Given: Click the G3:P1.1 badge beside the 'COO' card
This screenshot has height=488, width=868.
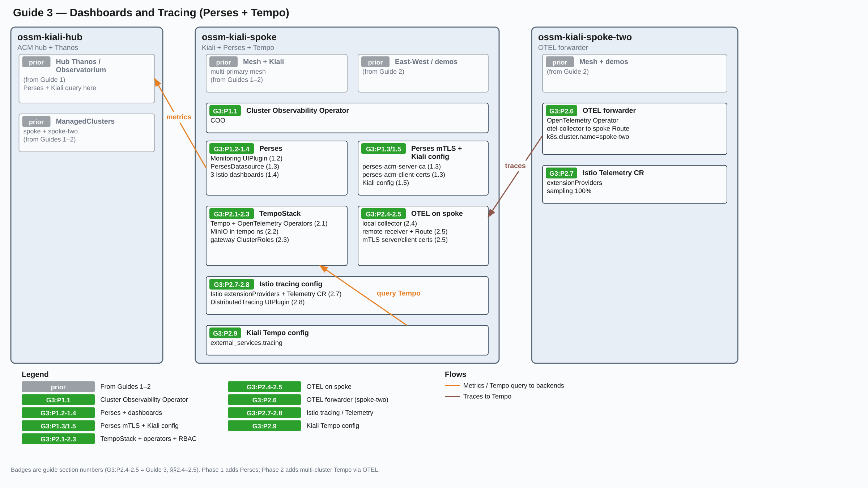Looking at the screenshot, I should coord(225,111).
